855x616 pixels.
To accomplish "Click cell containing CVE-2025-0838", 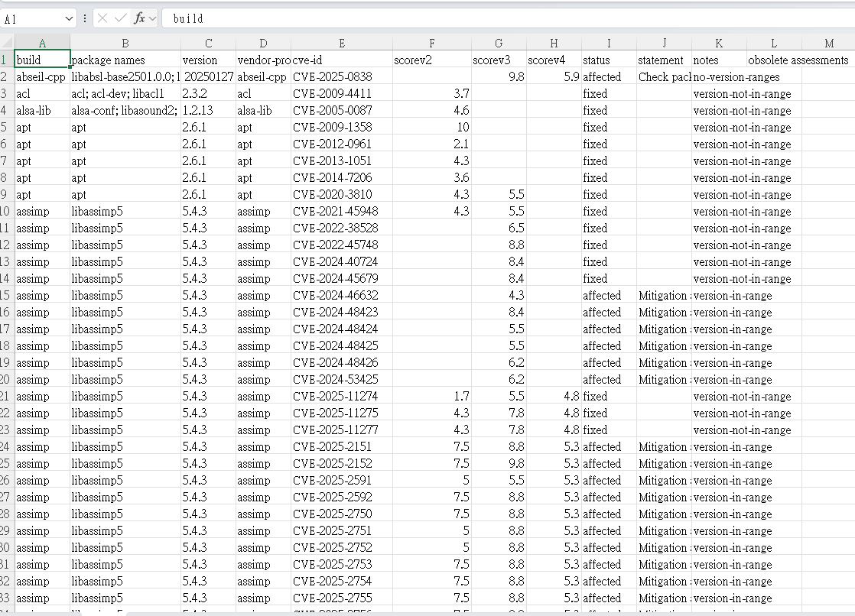I will [x=341, y=76].
